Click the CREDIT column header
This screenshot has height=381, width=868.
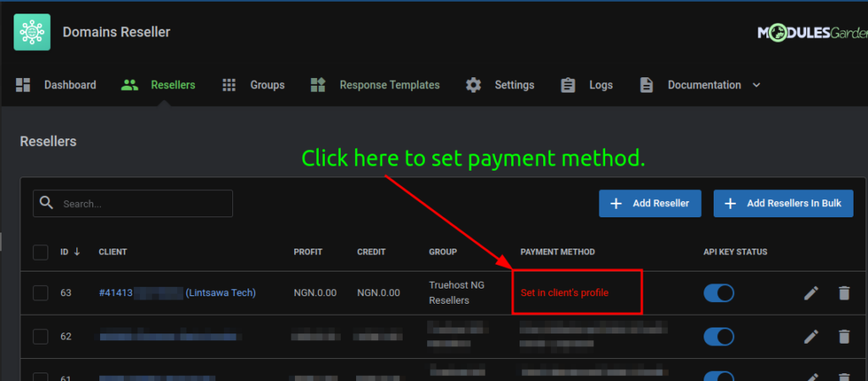(371, 252)
